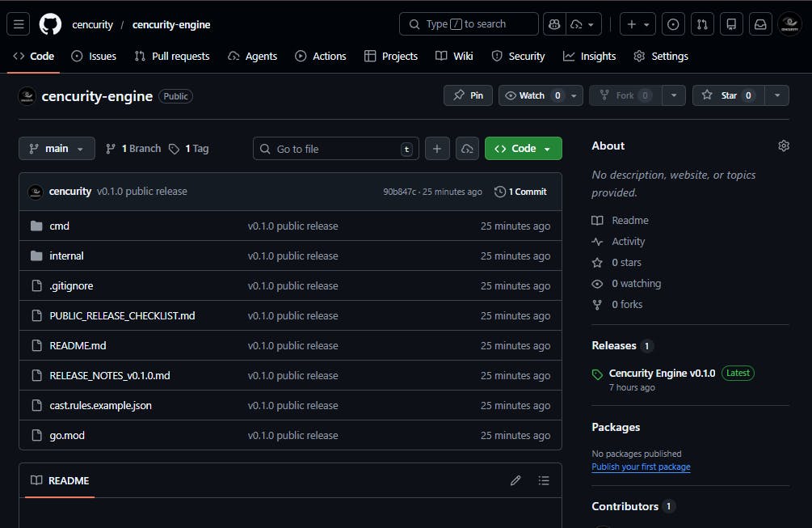Open the main branch selector dropdown
Screen dimensions: 812x528
click(x=57, y=149)
